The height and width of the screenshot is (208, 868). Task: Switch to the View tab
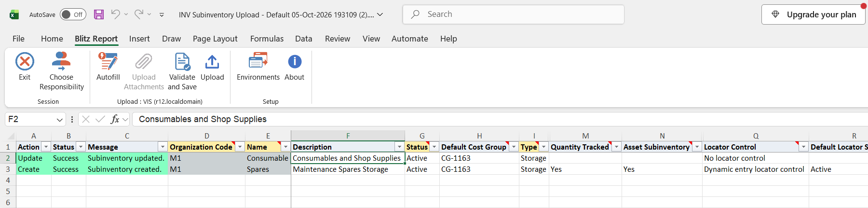point(371,39)
